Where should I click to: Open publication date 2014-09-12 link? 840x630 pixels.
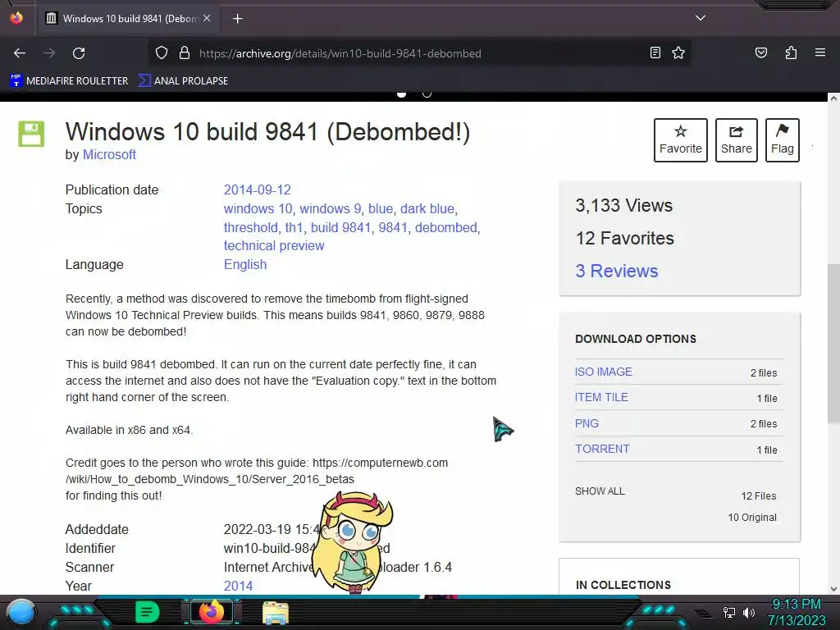click(x=257, y=189)
